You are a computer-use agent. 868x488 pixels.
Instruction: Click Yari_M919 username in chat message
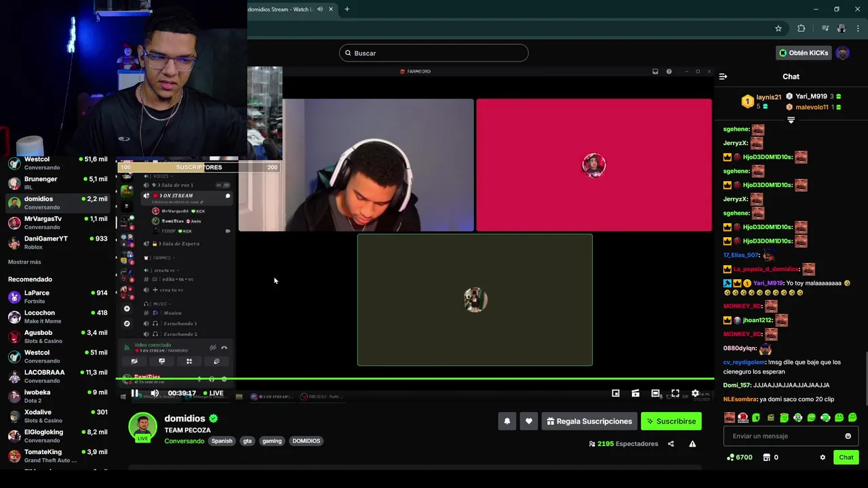[768, 283]
